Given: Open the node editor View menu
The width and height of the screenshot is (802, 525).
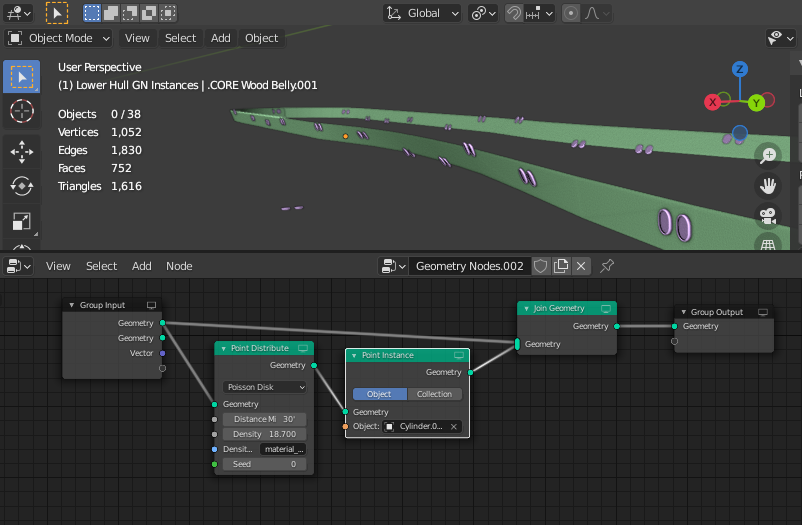Looking at the screenshot, I should (x=58, y=266).
